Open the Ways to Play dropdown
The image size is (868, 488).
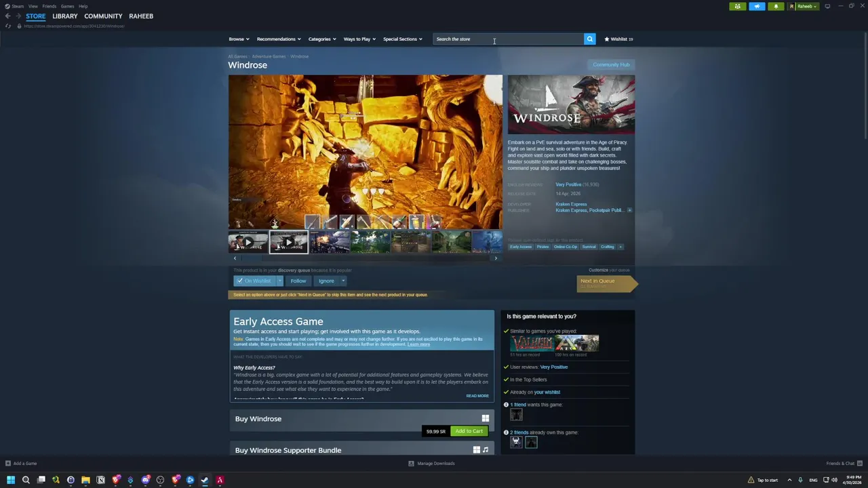(x=359, y=39)
